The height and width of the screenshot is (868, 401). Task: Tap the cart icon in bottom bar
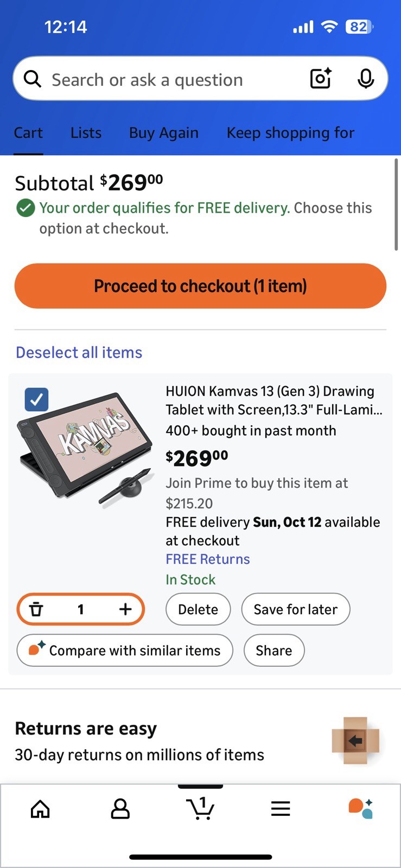(200, 808)
